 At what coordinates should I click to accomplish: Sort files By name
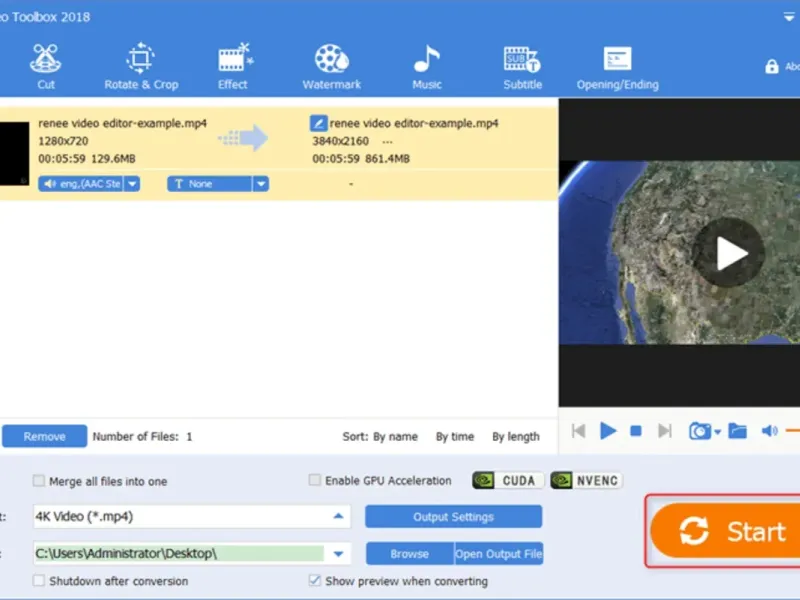[x=395, y=437]
